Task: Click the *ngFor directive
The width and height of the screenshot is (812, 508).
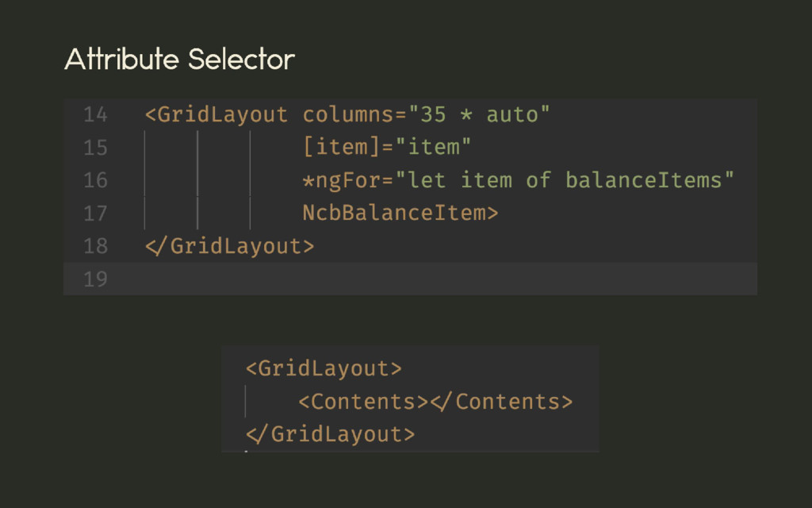Action: [x=342, y=180]
